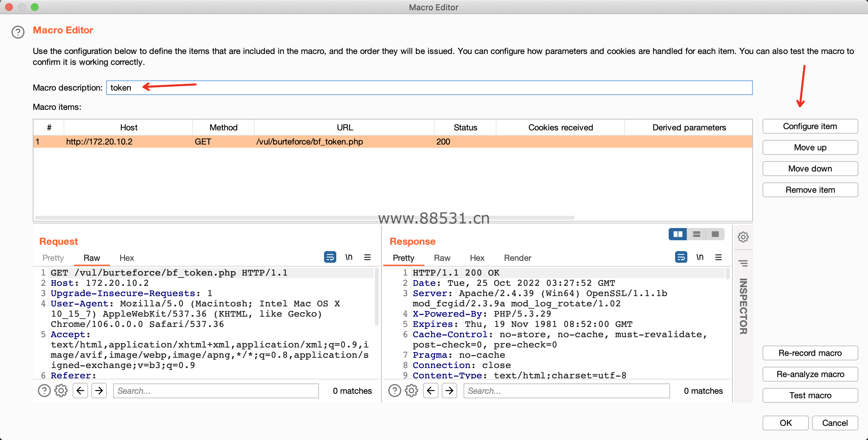This screenshot has height=440, width=868.
Task: Confirm with the OK button
Action: 785,423
